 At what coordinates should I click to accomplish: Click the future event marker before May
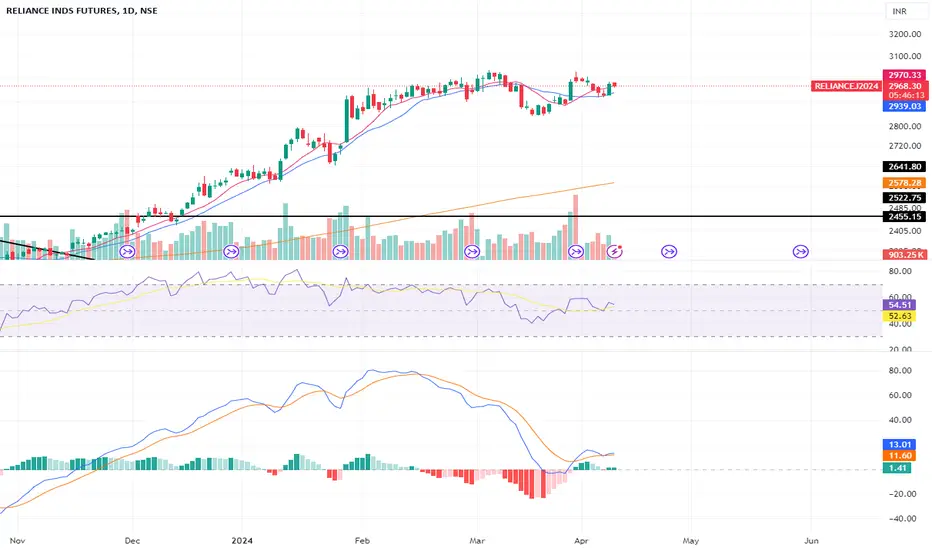click(x=669, y=252)
